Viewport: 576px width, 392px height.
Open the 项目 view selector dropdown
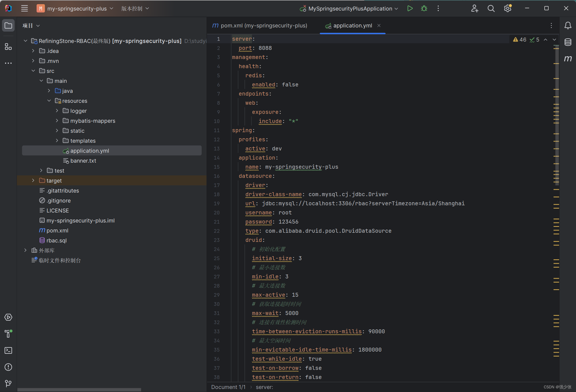[x=31, y=25]
